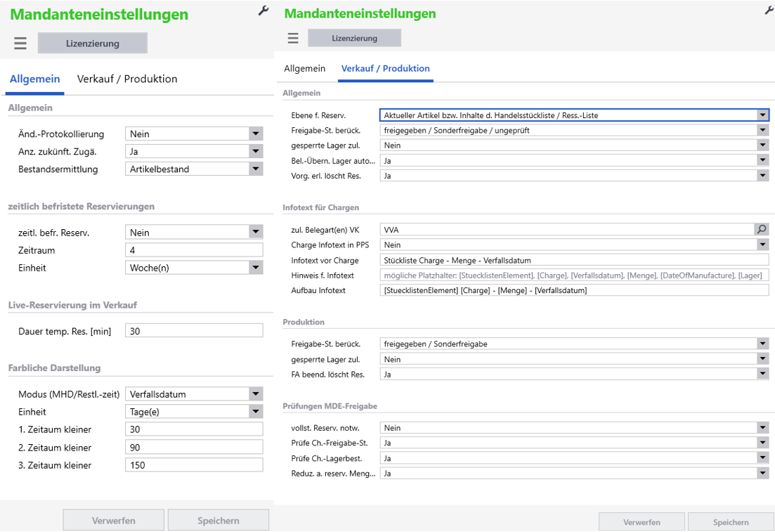Click the wrench icon in the left panel
This screenshot has width=775, height=532.
coord(263,11)
